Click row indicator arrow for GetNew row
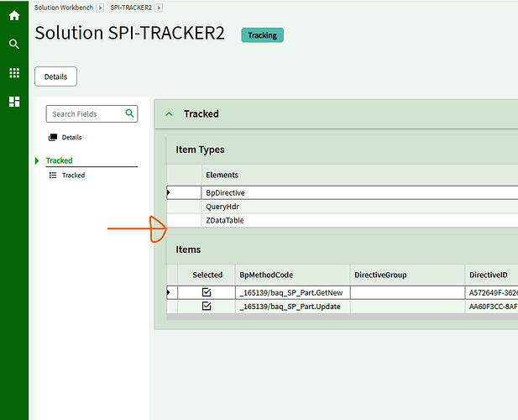The width and height of the screenshot is (518, 420). click(169, 292)
